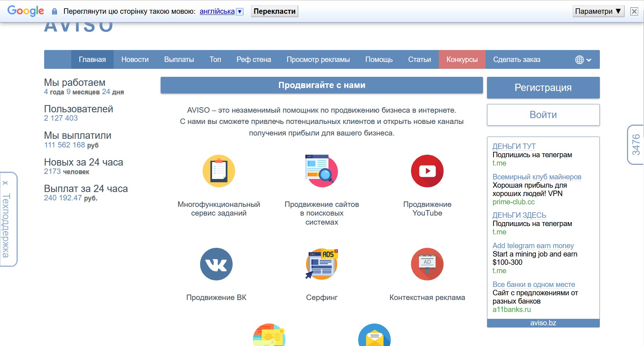Click prime-club.cc green URL
The width and height of the screenshot is (644, 346).
click(513, 202)
